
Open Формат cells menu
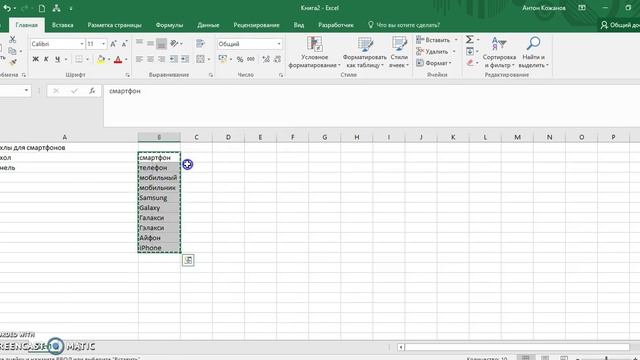tap(433, 63)
